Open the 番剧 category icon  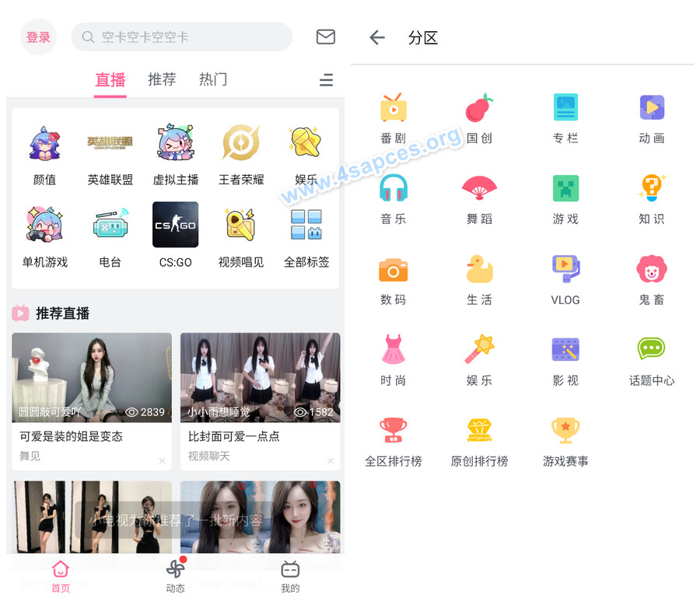394,108
